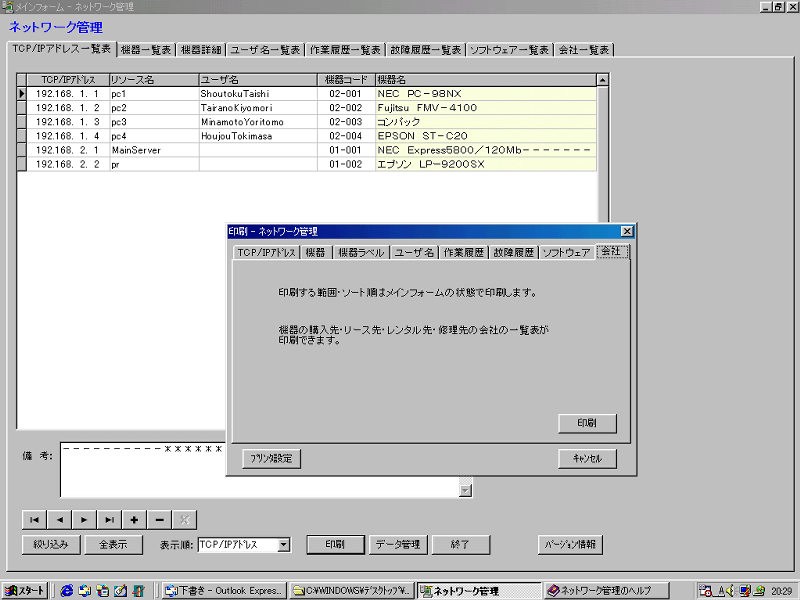Go to previous record arrow button
Viewport: 800px width, 600px height.
(x=59, y=519)
